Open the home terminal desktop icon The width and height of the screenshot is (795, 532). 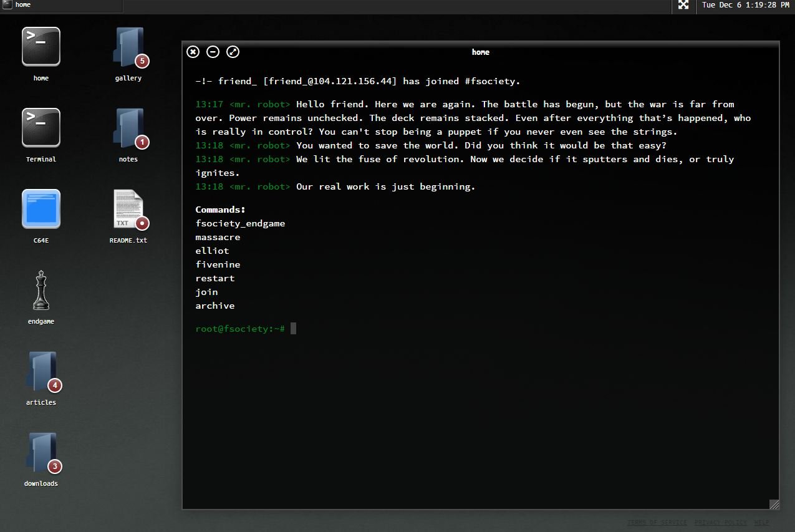[x=41, y=47]
